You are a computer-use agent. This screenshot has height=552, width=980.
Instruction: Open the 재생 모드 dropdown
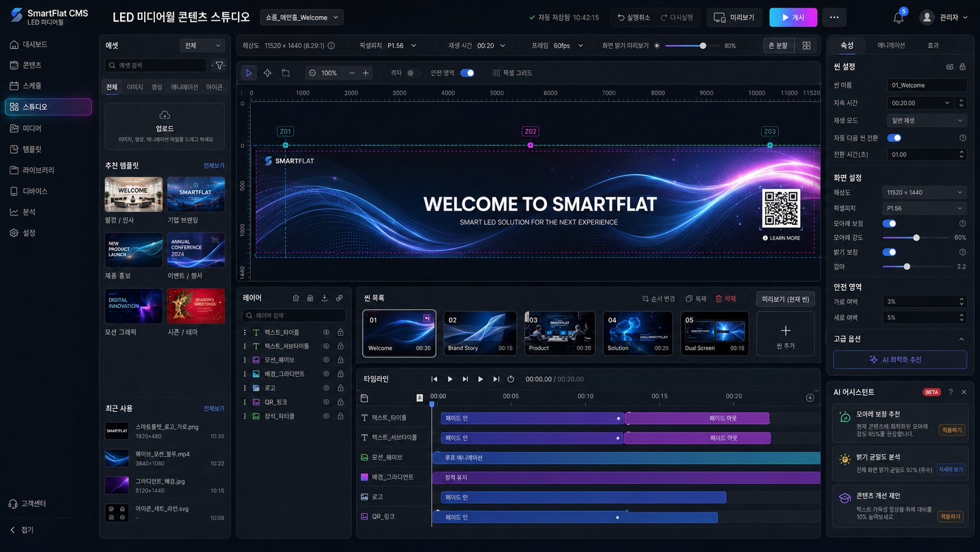click(927, 120)
